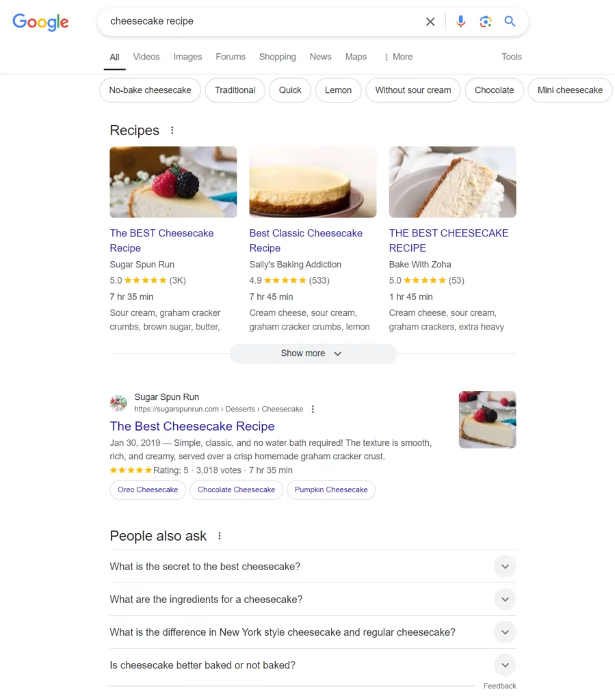Open the Recipes section three-dot menu
615x700 pixels.
(172, 131)
